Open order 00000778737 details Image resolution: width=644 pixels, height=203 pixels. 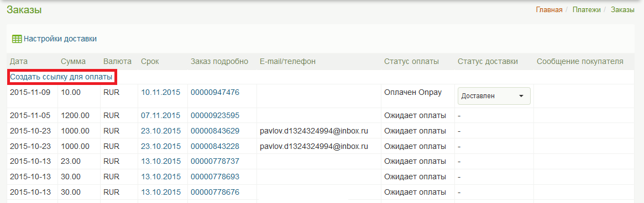(215, 162)
